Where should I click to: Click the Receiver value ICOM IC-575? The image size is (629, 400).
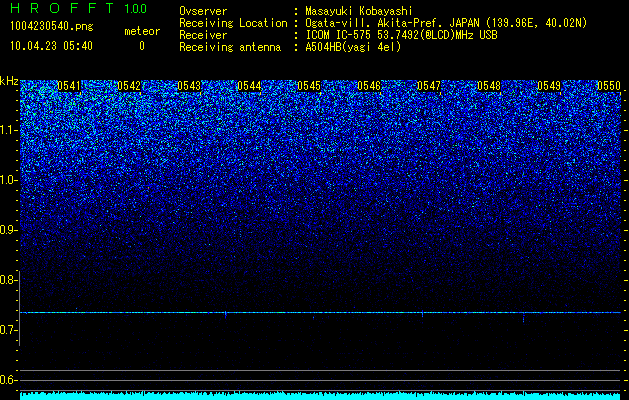339,35
